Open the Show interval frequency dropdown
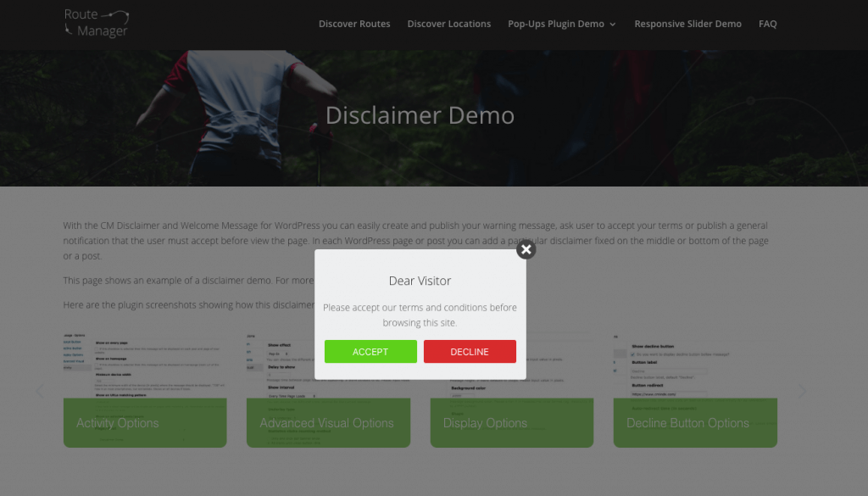 click(292, 396)
